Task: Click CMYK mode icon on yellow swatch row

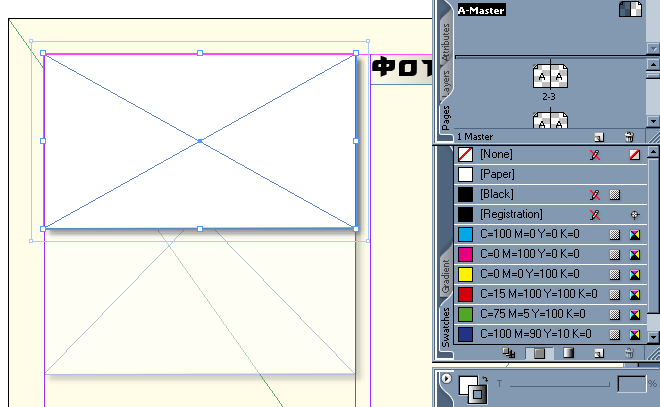Action: (x=635, y=274)
